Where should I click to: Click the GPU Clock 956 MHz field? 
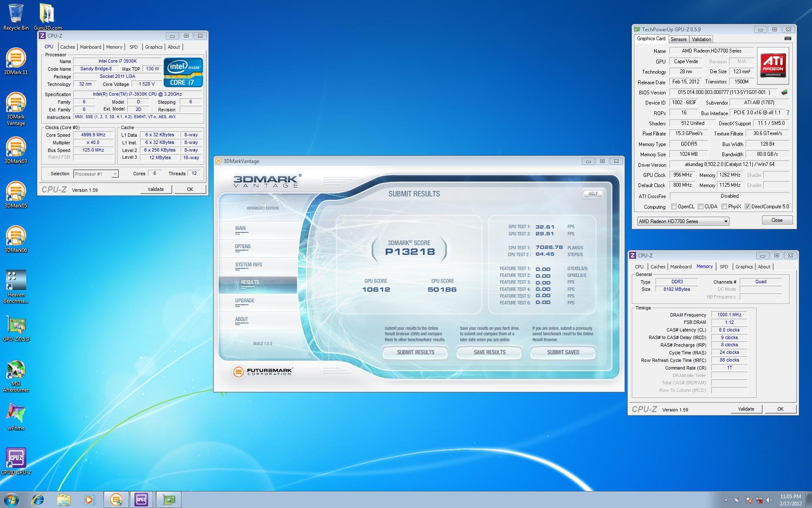pyautogui.click(x=683, y=175)
